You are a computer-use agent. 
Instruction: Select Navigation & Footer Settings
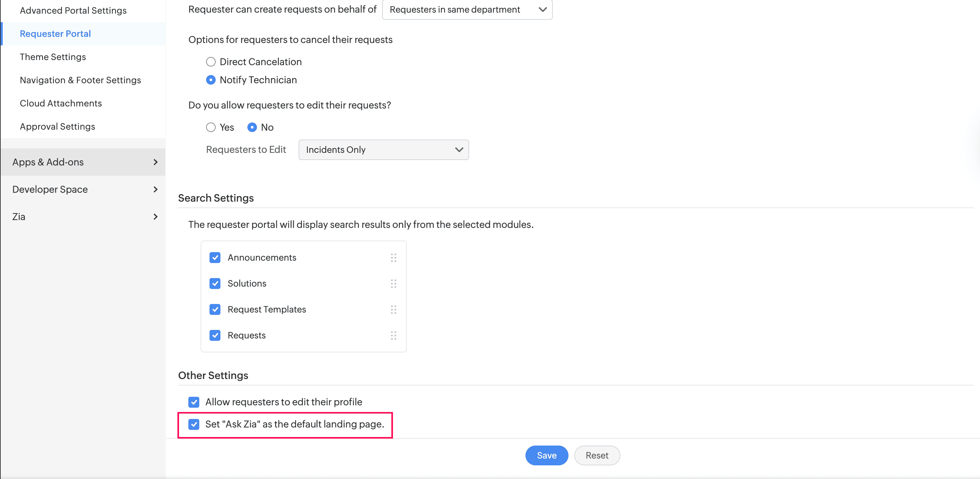coord(80,80)
